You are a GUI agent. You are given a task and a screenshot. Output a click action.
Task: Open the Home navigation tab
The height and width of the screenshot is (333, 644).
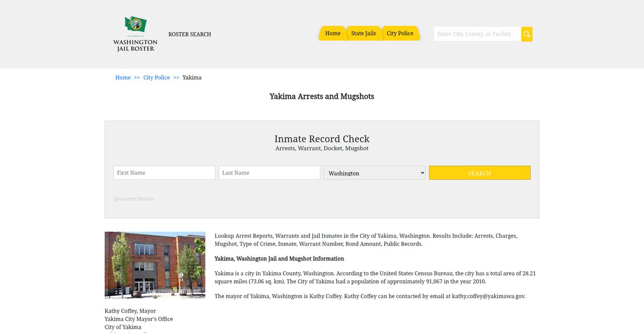coord(333,33)
